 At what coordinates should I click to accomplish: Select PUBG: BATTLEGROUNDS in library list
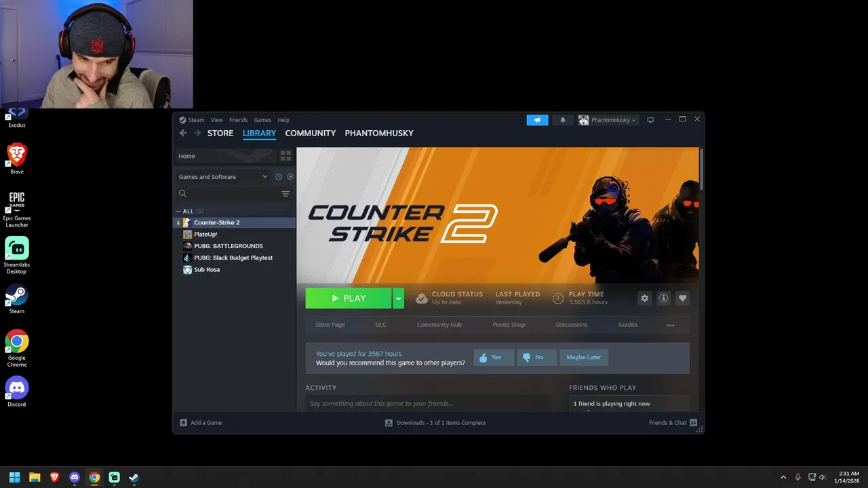tap(235, 246)
